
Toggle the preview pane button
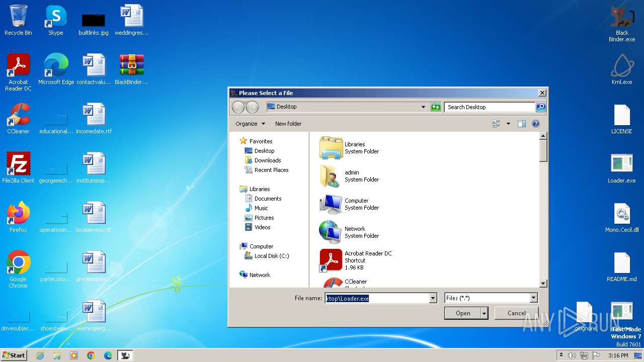click(x=522, y=124)
